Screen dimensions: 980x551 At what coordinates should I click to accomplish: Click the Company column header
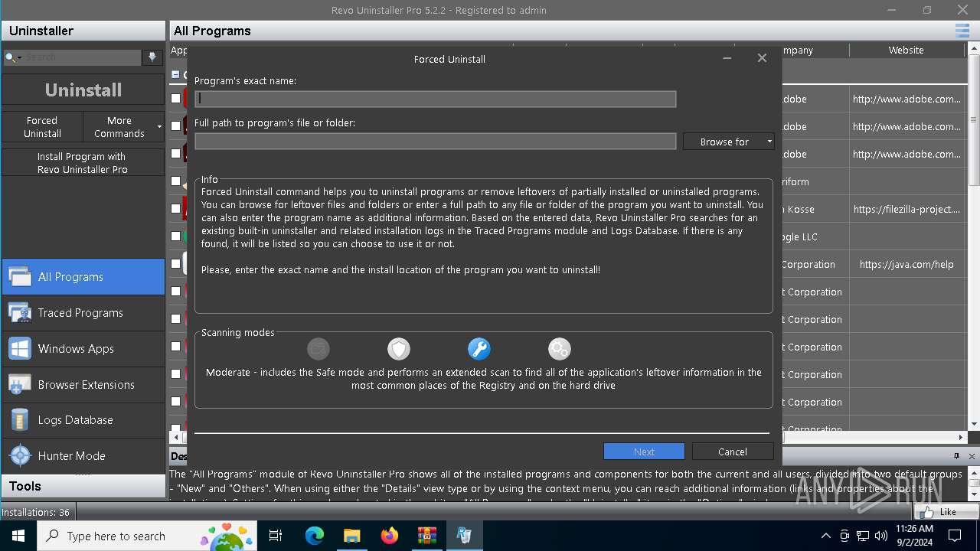[x=797, y=50]
